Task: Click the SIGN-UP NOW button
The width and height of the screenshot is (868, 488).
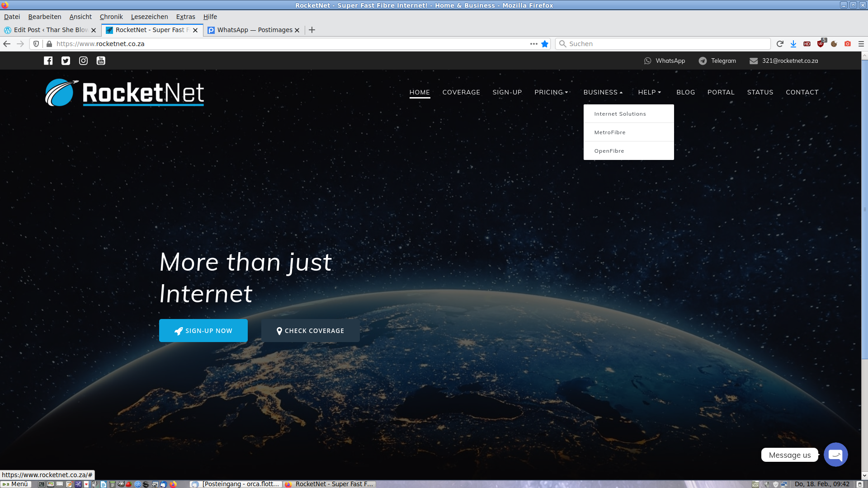Action: click(203, 331)
